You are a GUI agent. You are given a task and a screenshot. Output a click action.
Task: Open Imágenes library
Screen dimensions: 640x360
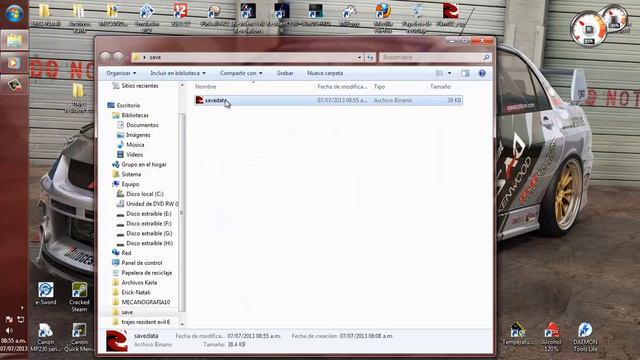tap(133, 135)
